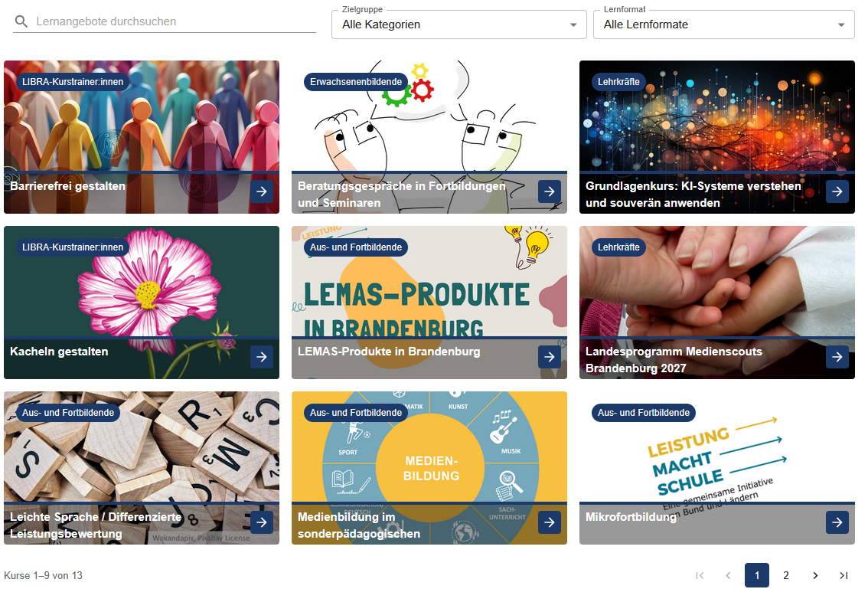Click the Erwachsenenbildende category badge
This screenshot has height=589, width=868.
coord(356,81)
